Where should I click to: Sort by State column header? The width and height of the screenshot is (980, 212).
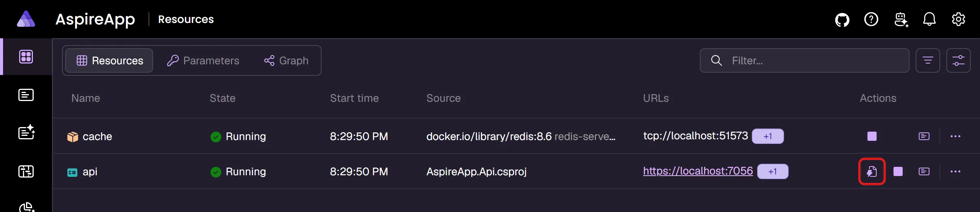[222, 98]
